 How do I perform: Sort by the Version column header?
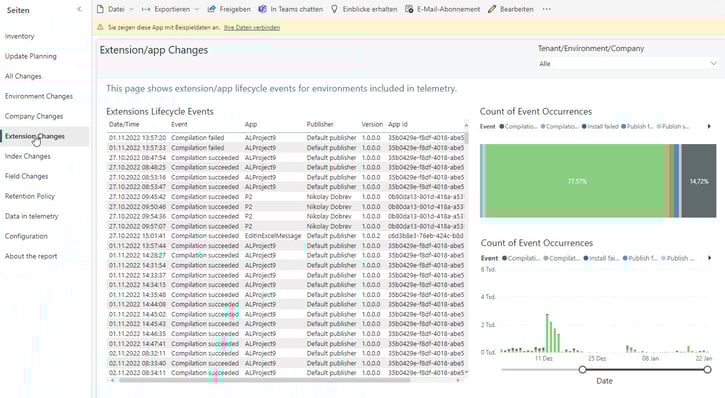[372, 124]
